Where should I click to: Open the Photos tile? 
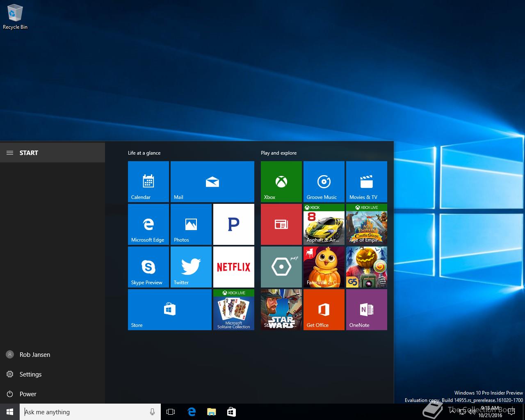[x=191, y=224]
